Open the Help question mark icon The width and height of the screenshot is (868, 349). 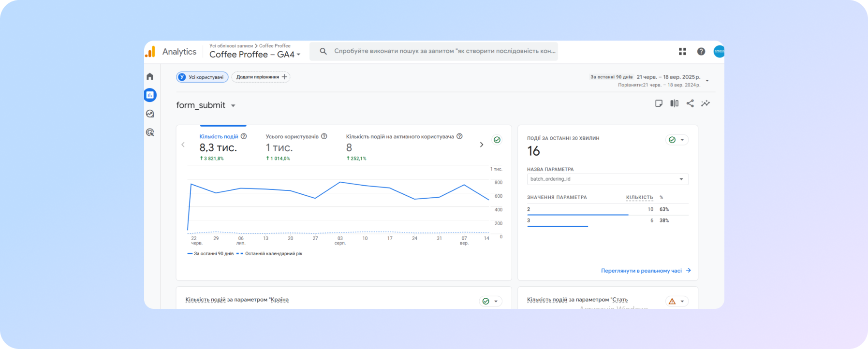(x=701, y=51)
